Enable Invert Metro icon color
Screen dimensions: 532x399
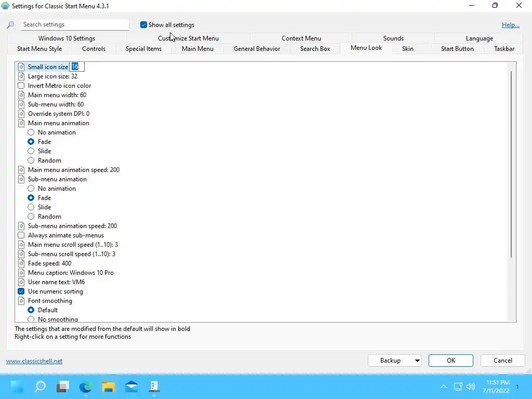coord(21,86)
